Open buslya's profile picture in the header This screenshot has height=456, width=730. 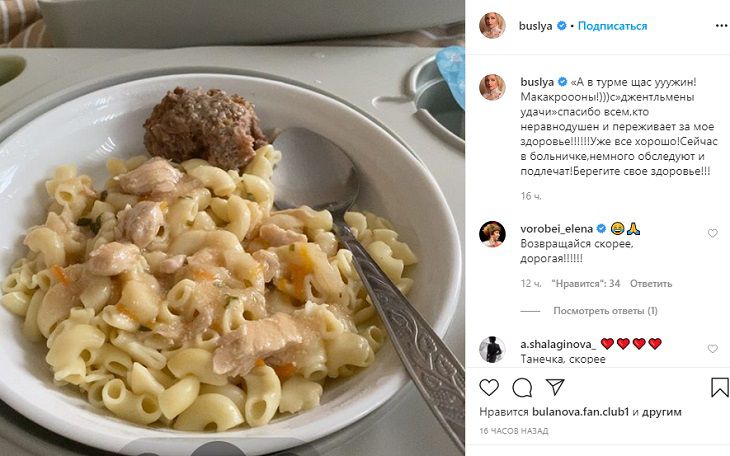tap(492, 26)
